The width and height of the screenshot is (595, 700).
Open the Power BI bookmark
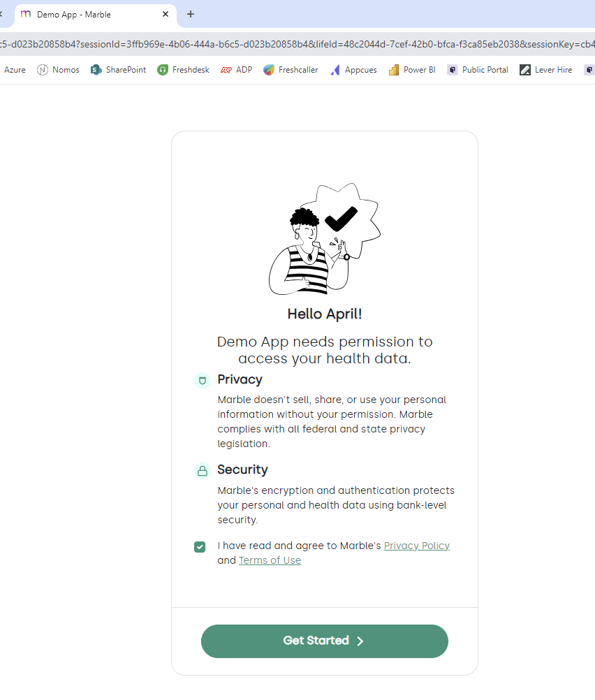(x=412, y=70)
